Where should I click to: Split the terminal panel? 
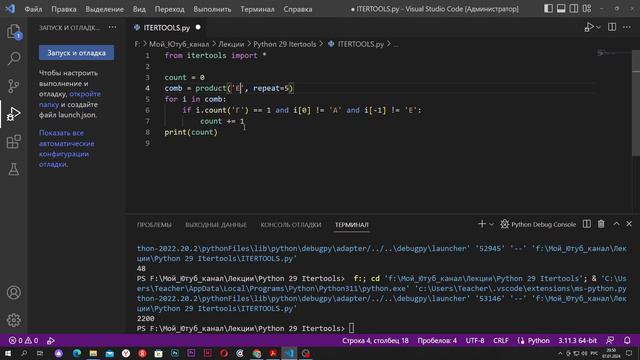587,224
